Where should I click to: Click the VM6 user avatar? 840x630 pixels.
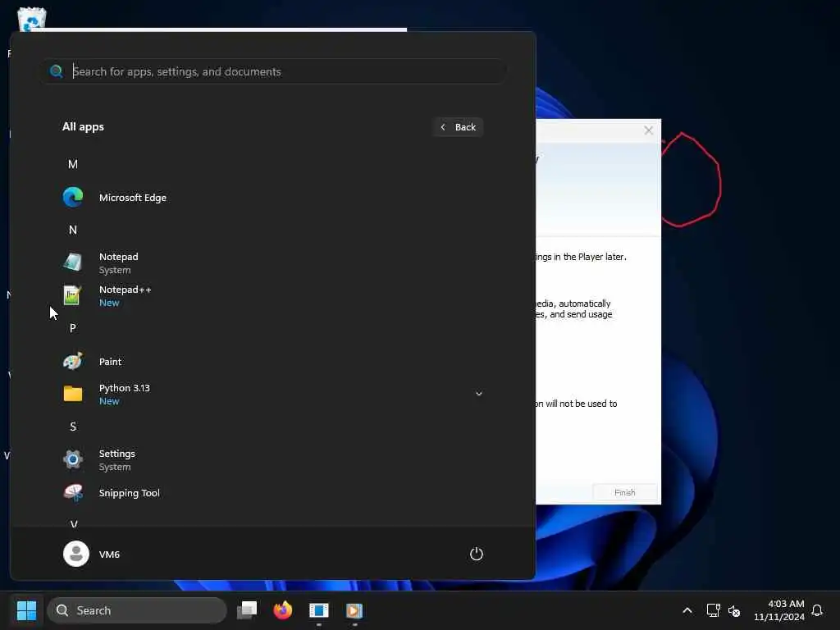(x=76, y=554)
